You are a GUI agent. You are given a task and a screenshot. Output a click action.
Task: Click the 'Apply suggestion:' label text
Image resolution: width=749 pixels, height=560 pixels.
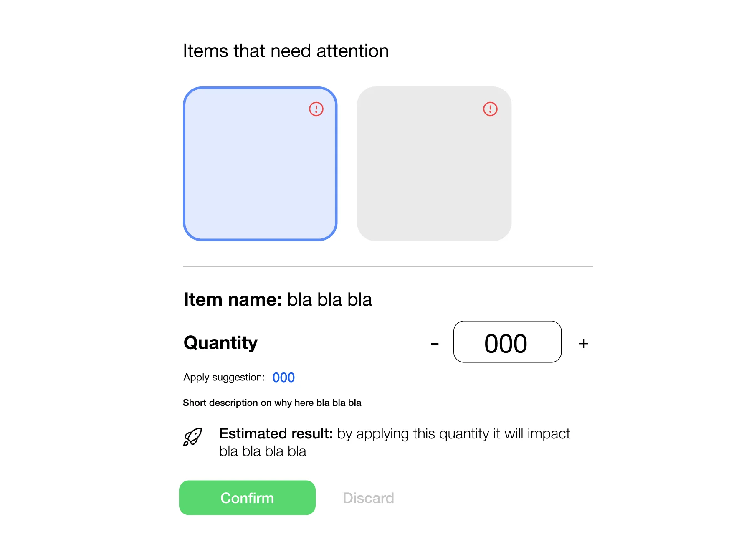[x=224, y=377]
